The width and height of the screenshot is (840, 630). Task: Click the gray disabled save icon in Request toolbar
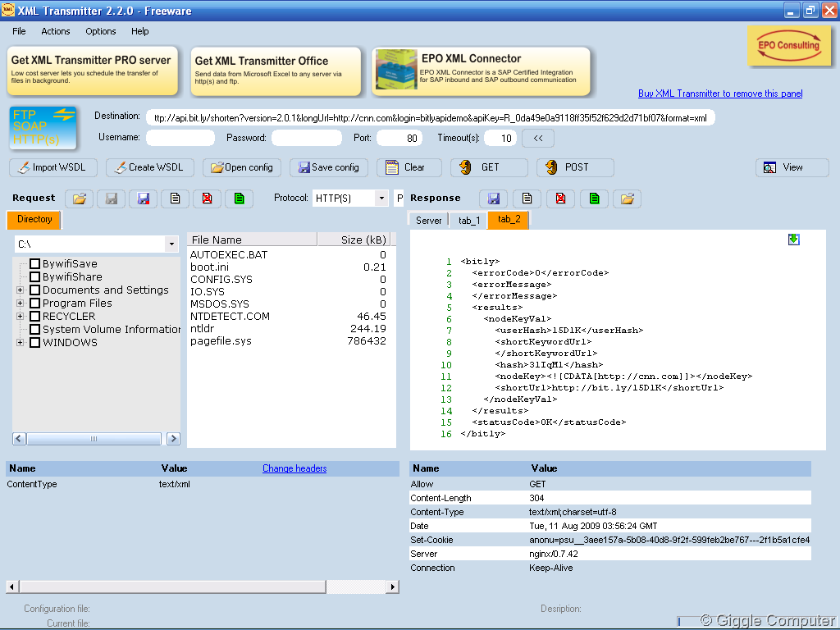[111, 199]
